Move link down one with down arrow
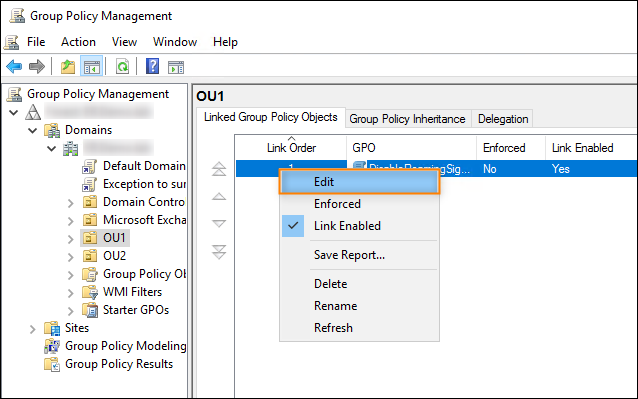This screenshot has height=399, width=638. [219, 223]
